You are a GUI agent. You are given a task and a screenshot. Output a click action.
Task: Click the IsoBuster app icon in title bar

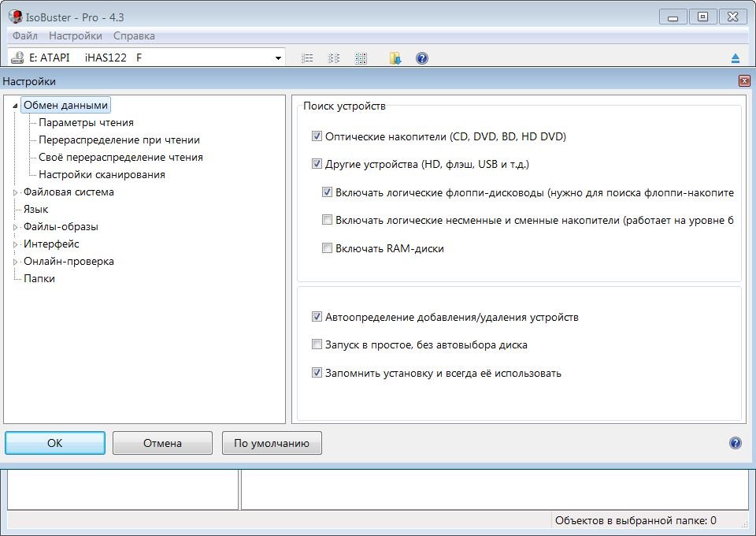click(x=16, y=17)
